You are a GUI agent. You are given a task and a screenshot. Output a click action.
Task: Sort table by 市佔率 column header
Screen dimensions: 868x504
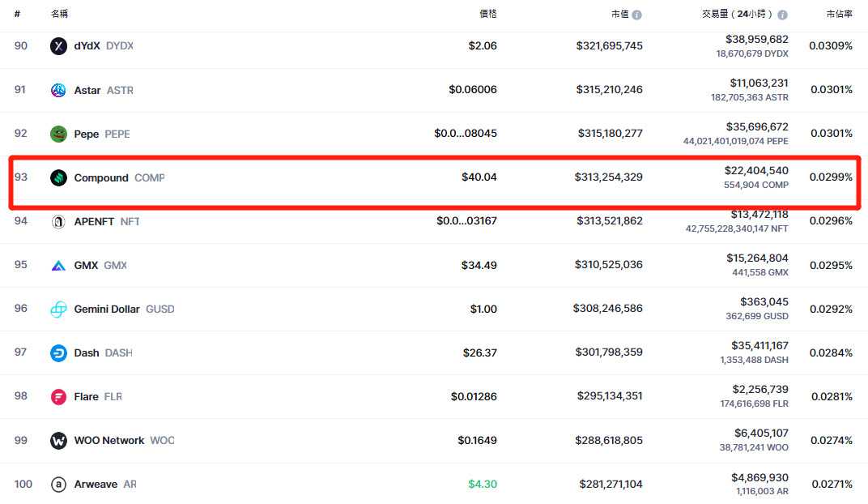(839, 14)
